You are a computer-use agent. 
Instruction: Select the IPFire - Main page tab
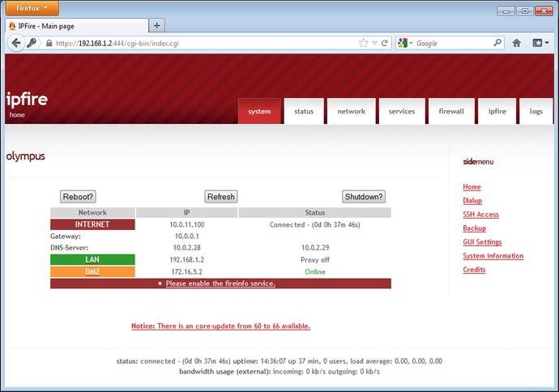pos(77,26)
